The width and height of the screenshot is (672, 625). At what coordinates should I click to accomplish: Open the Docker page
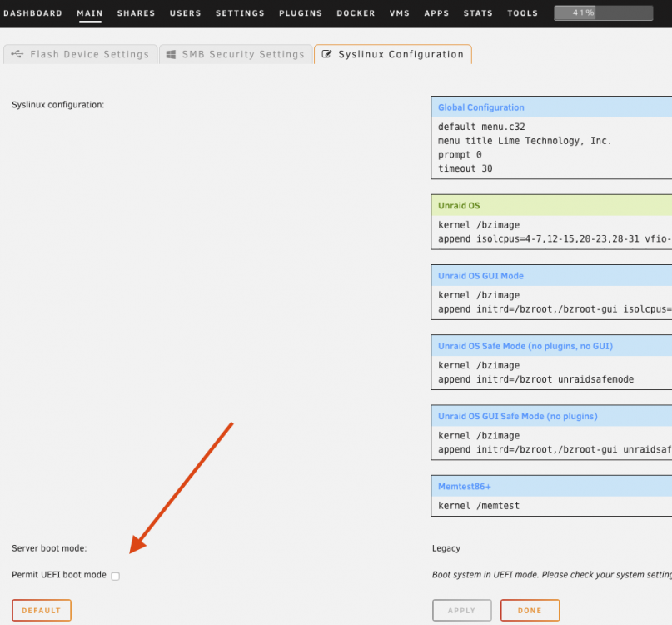click(356, 13)
